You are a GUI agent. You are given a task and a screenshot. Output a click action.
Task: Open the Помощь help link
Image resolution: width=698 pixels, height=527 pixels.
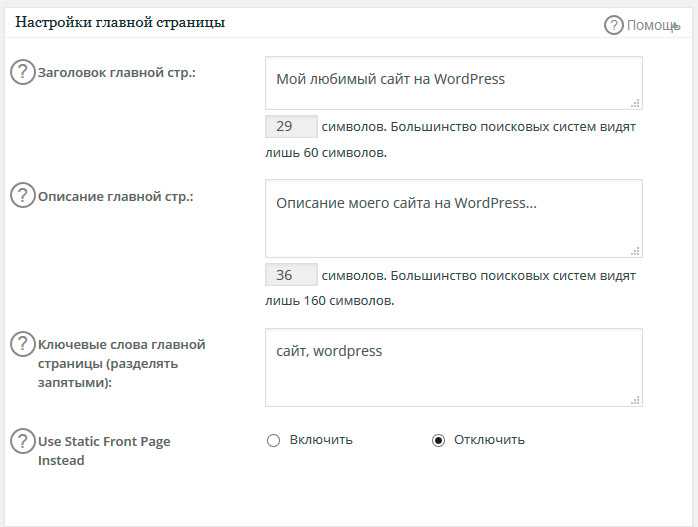pyautogui.click(x=653, y=25)
